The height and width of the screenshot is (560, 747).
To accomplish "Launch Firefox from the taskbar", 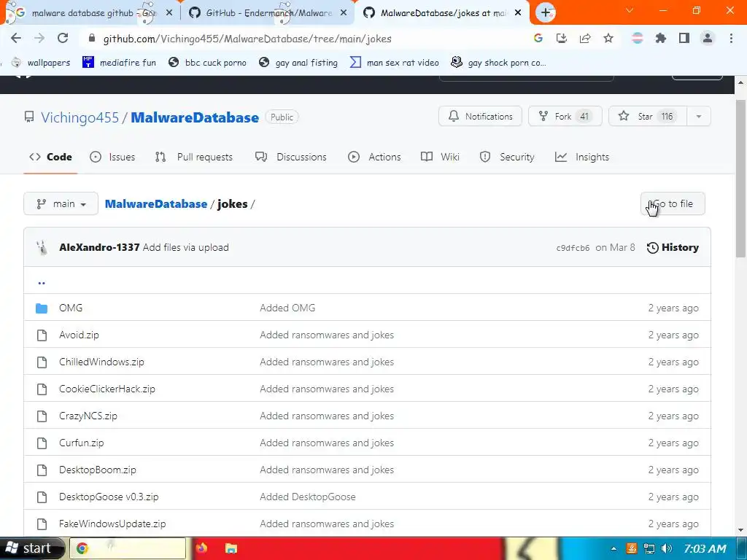I will [x=201, y=548].
